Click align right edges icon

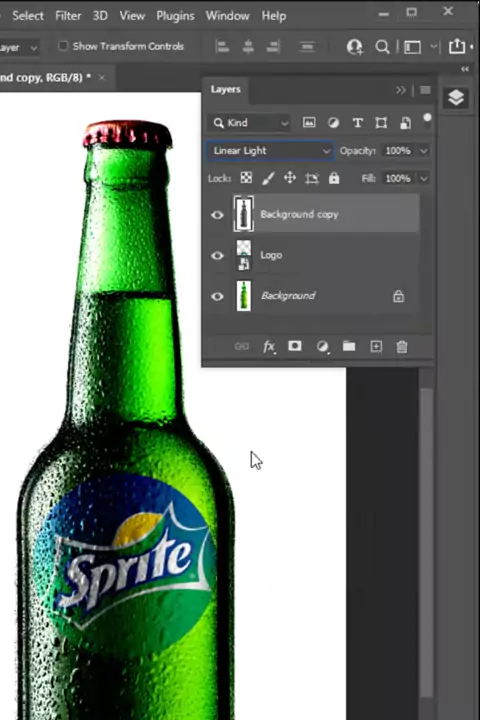274,46
